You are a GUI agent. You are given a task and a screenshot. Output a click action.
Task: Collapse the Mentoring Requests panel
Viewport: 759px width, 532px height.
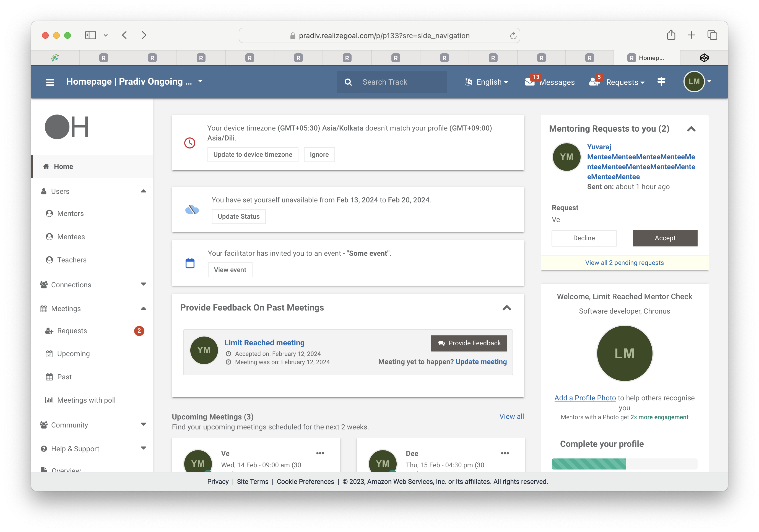coord(691,129)
